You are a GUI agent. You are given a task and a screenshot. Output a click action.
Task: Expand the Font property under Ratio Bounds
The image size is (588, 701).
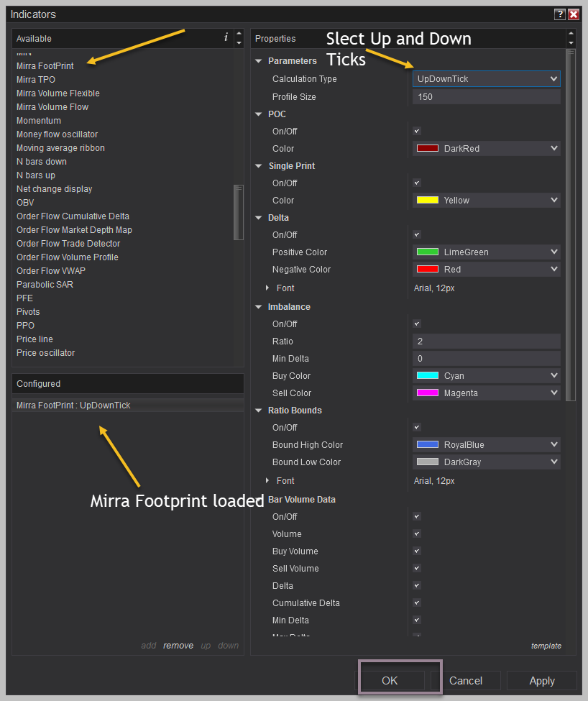[267, 480]
